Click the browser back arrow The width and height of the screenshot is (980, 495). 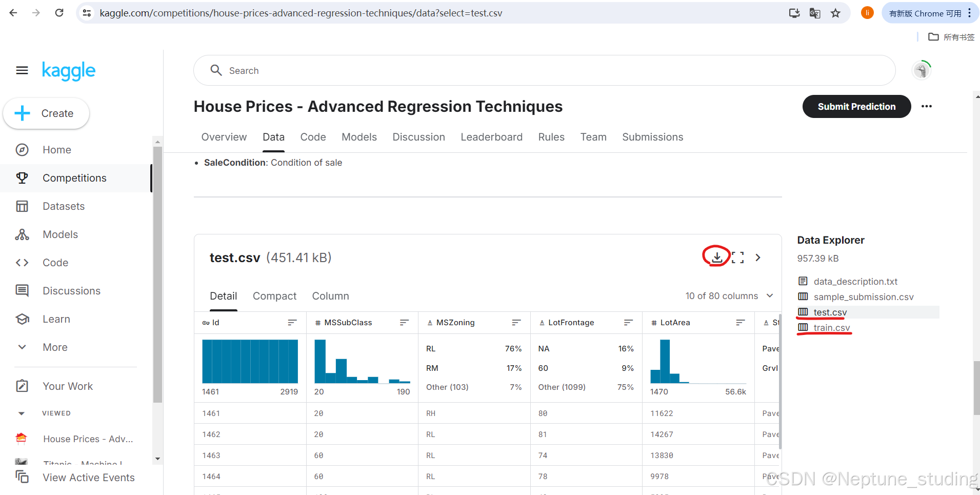pyautogui.click(x=13, y=13)
